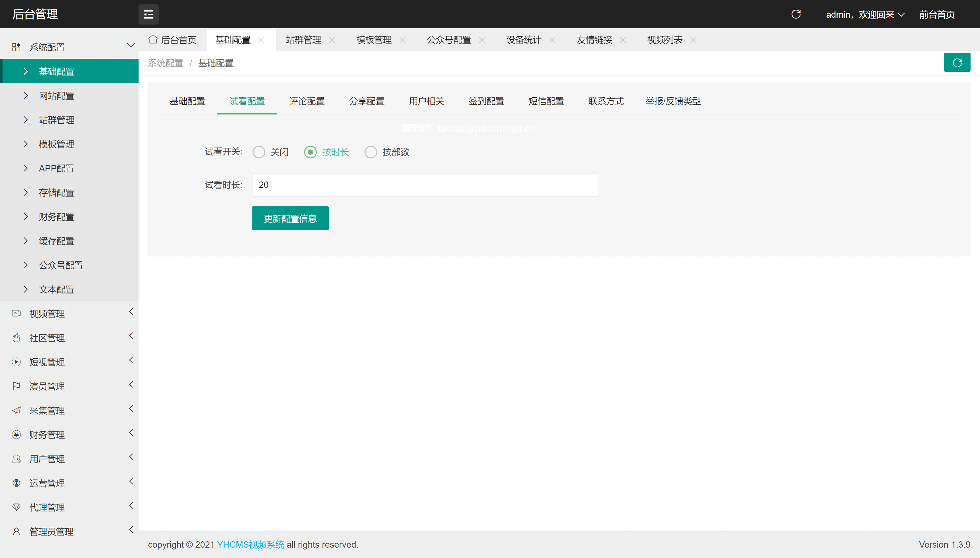Click the 演员管理 flag icon
The width and height of the screenshot is (980, 558).
pyautogui.click(x=16, y=386)
